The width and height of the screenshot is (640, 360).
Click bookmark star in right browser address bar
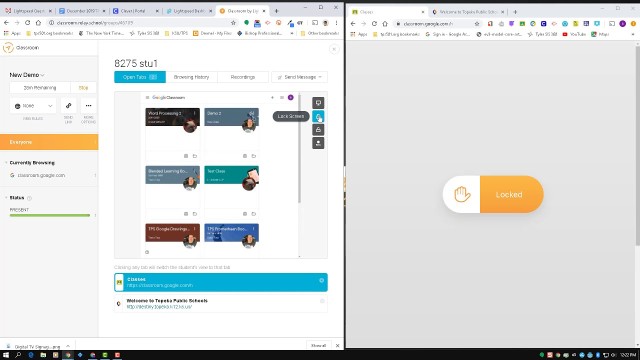click(x=477, y=24)
